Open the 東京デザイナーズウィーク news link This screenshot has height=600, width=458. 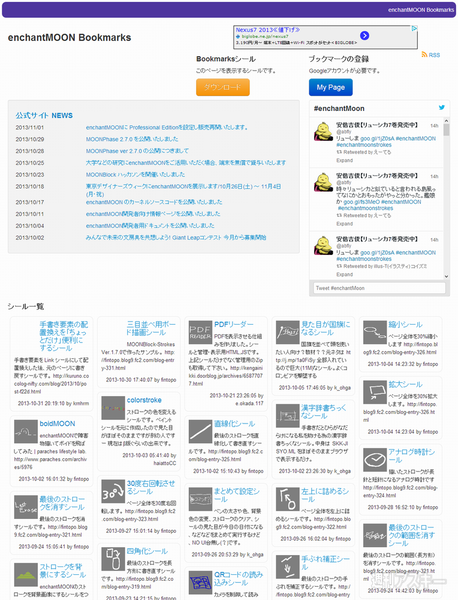(183, 190)
